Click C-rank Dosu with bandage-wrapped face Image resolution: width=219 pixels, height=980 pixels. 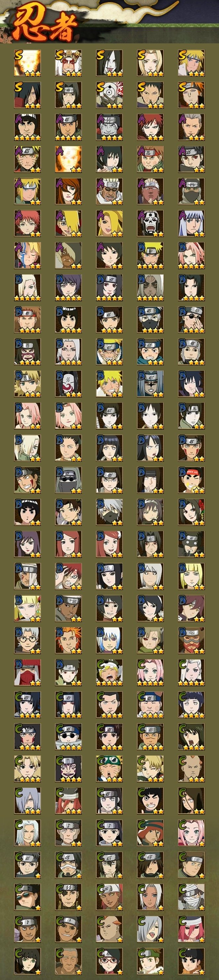[x=191, y=897]
